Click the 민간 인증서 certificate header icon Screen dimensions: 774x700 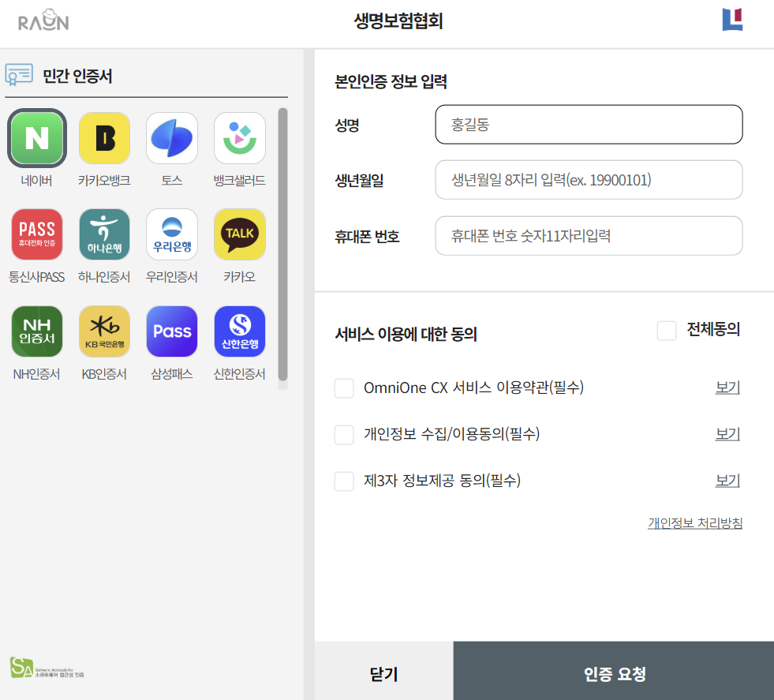pos(19,75)
